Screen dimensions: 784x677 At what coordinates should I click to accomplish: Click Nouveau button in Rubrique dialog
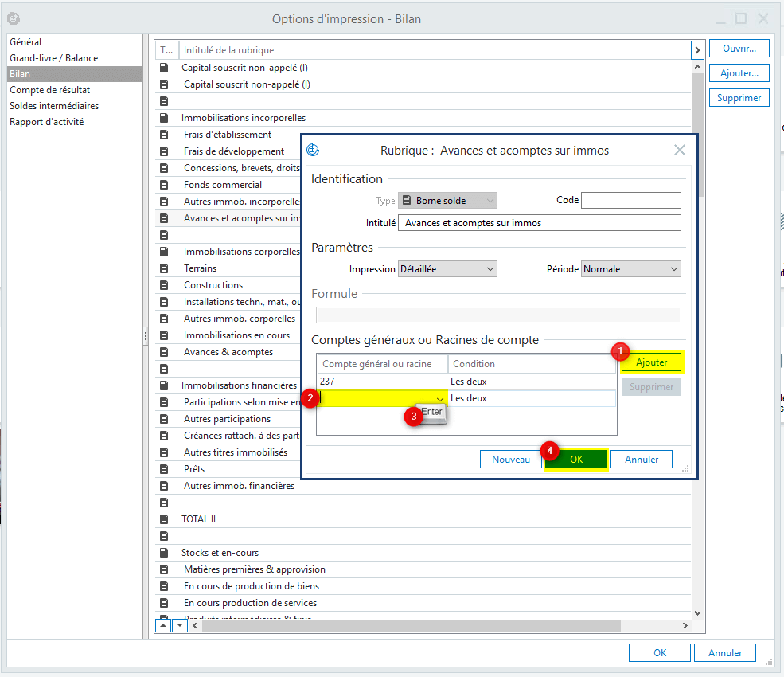[x=510, y=460]
